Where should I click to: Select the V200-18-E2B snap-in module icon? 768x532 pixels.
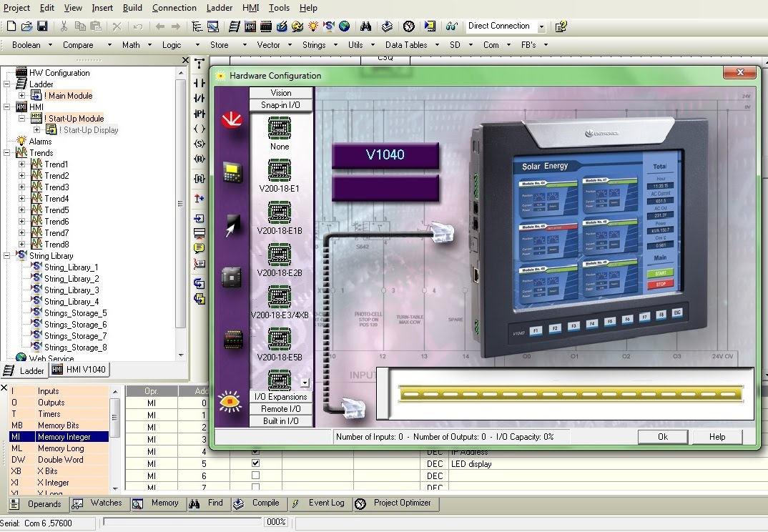(279, 255)
